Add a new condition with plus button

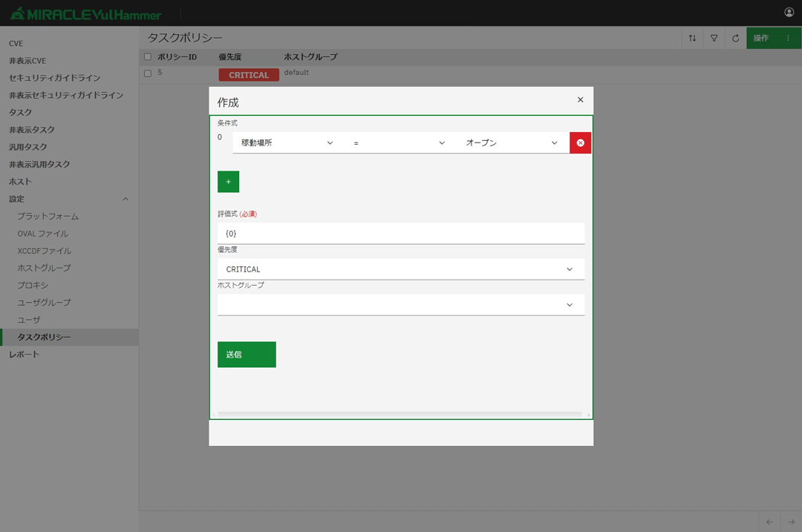point(228,182)
